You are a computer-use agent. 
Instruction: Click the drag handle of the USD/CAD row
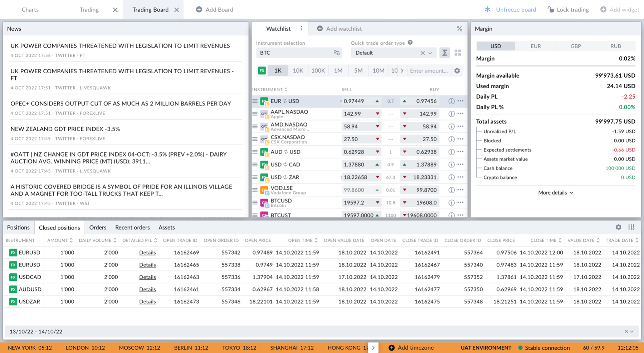[255, 165]
